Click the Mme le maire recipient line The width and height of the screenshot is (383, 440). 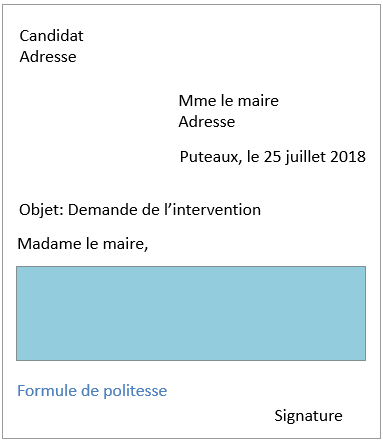[x=229, y=101]
